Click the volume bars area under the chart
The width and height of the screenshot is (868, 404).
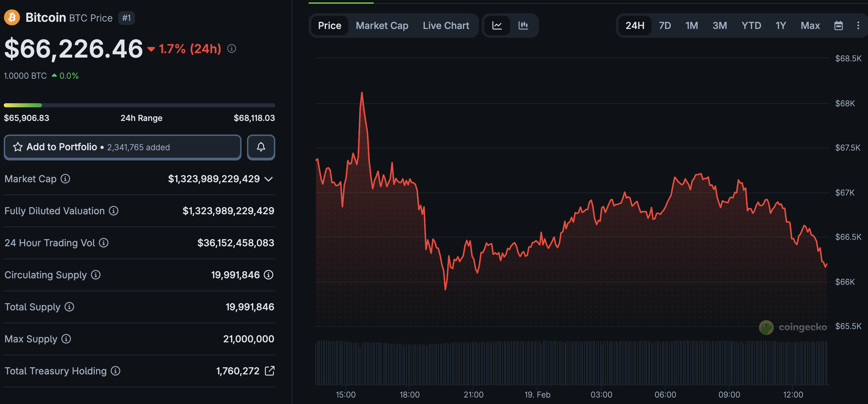tap(571, 362)
